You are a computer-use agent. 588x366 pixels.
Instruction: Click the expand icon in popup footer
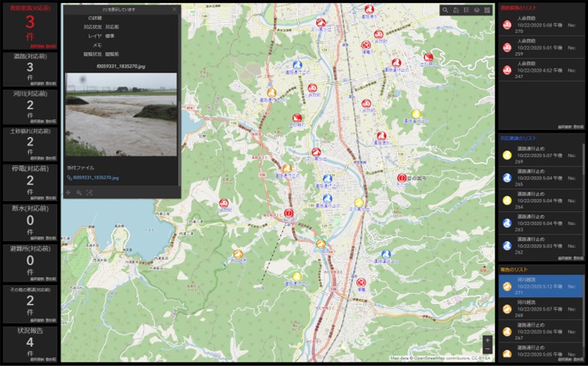pyautogui.click(x=89, y=193)
